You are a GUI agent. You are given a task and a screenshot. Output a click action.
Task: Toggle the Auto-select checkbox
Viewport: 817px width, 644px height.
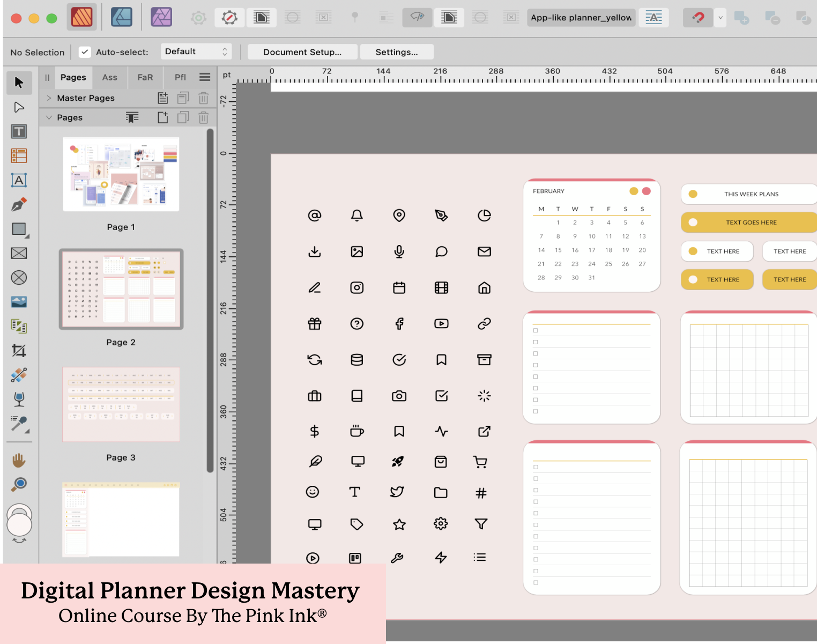click(85, 51)
